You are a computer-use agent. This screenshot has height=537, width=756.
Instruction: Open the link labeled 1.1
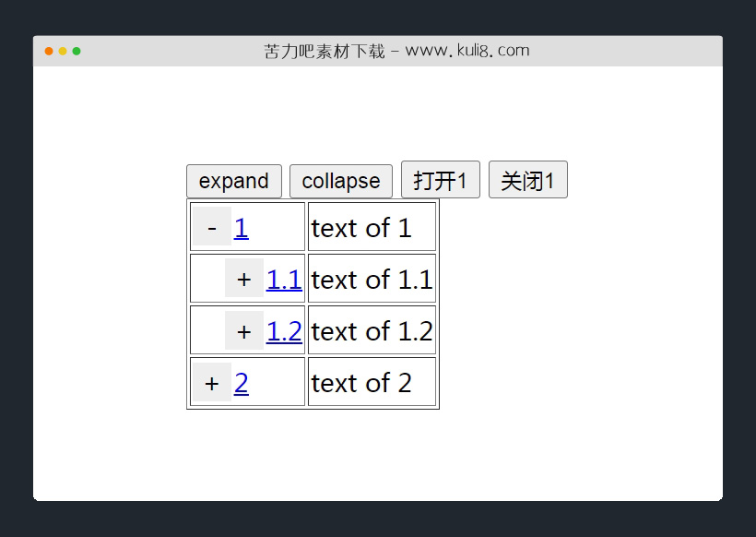[283, 279]
